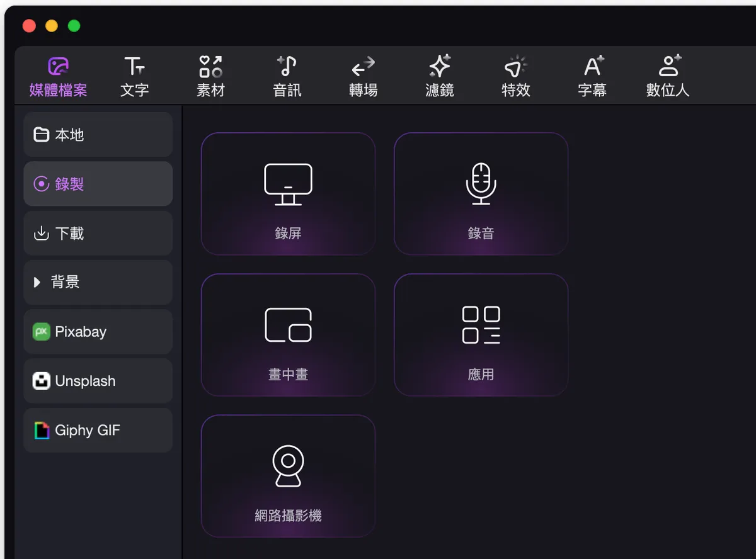Expand the 背景 background section arrow
This screenshot has width=756, height=559.
click(37, 283)
